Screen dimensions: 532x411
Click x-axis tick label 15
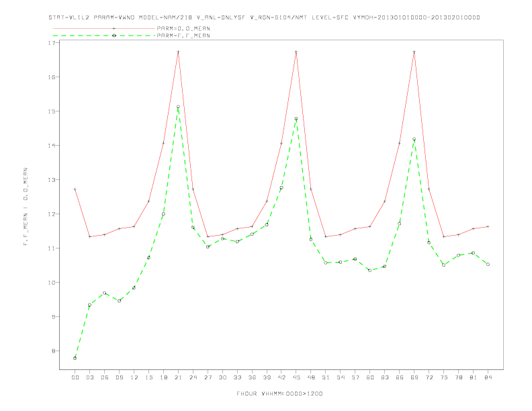point(148,377)
